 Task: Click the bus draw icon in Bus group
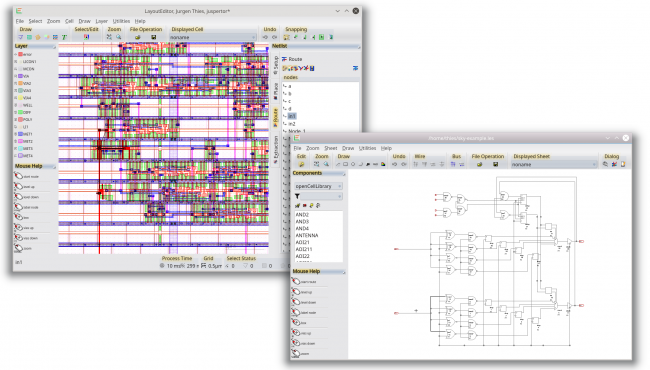click(x=453, y=164)
